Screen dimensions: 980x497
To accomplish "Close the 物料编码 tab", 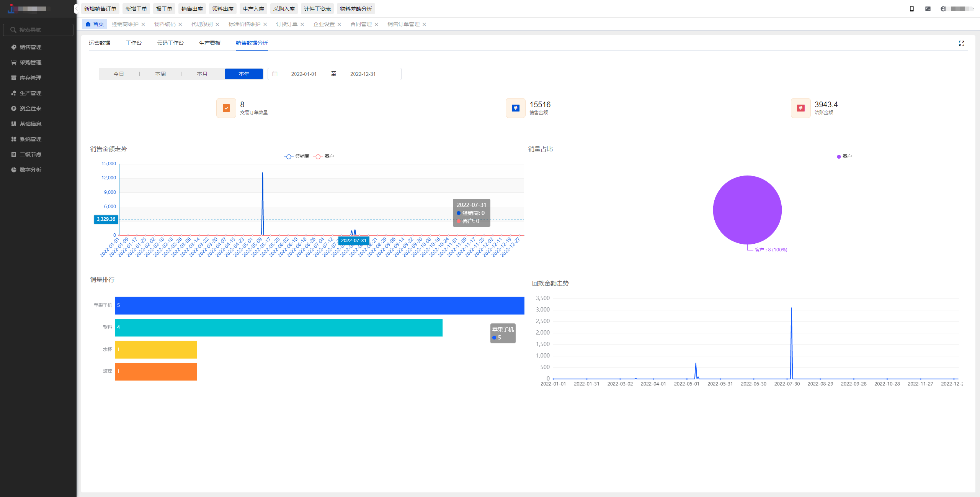I will pyautogui.click(x=180, y=25).
